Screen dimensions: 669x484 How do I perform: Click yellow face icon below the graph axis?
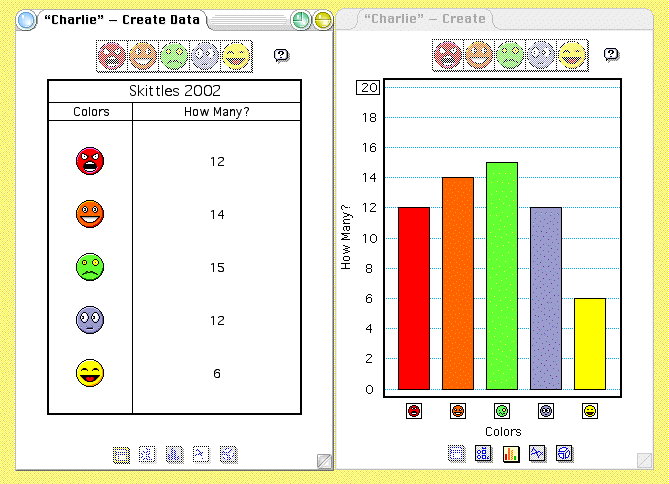(x=590, y=411)
